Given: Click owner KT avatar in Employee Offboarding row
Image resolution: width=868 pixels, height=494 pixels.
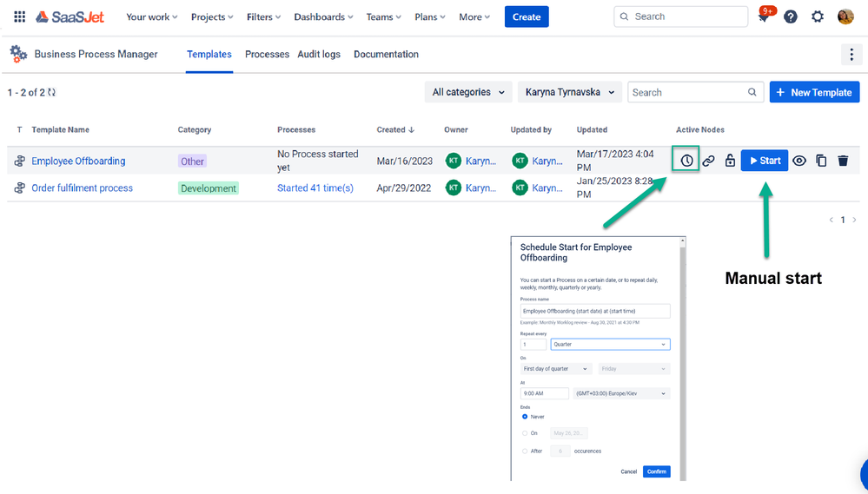Looking at the screenshot, I should [x=454, y=161].
